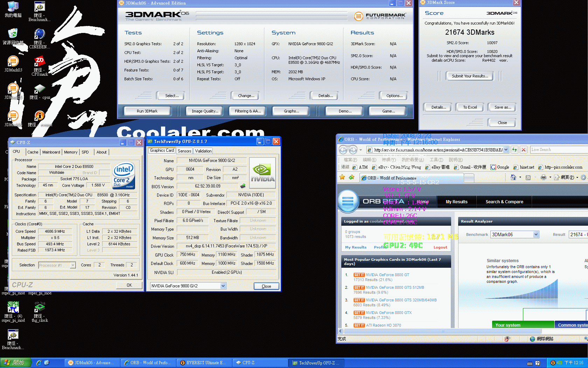Click the BIOS save icon in GPU-Z

(x=243, y=186)
